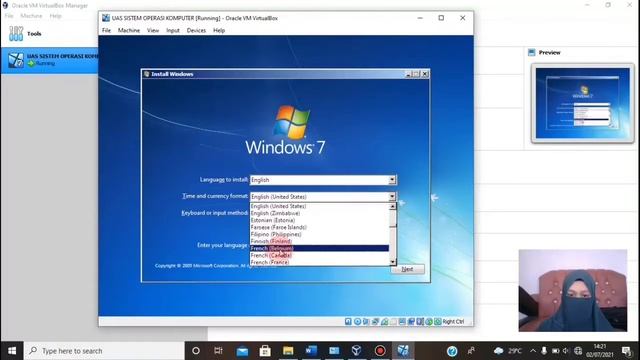
Task: Click the VM Preview thumbnail in Manager
Action: coord(582,103)
